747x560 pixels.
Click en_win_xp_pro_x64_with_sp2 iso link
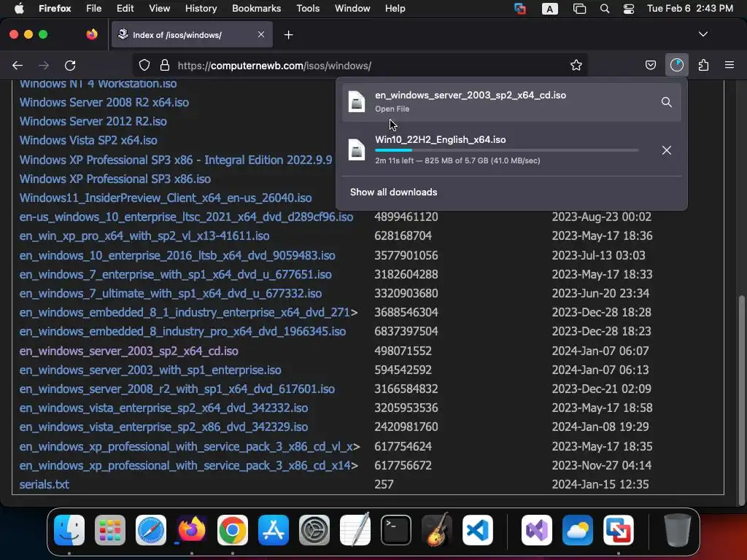tap(144, 236)
